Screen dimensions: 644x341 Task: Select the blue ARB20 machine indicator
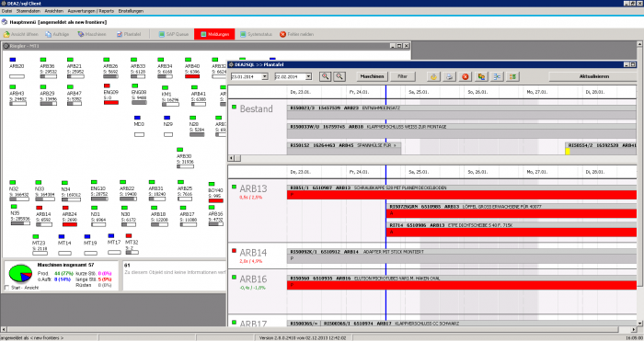[x=12, y=60]
